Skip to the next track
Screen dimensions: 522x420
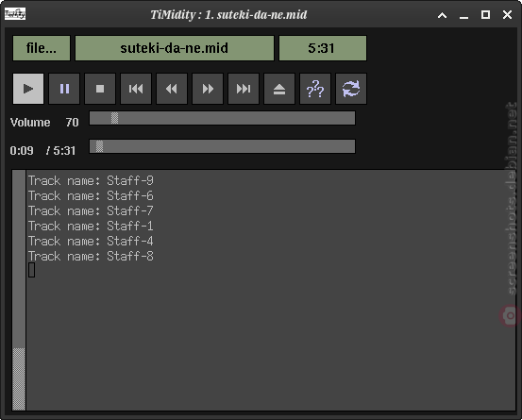click(244, 89)
